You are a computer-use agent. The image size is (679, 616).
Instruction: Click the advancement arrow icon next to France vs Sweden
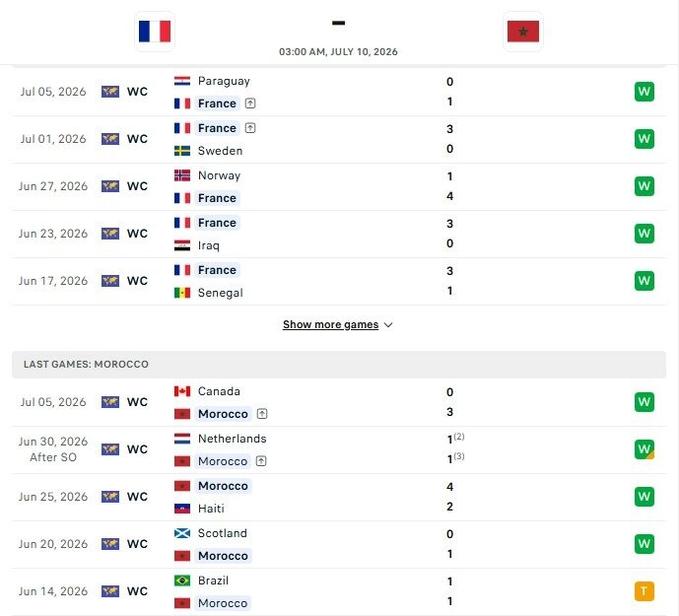click(x=250, y=128)
